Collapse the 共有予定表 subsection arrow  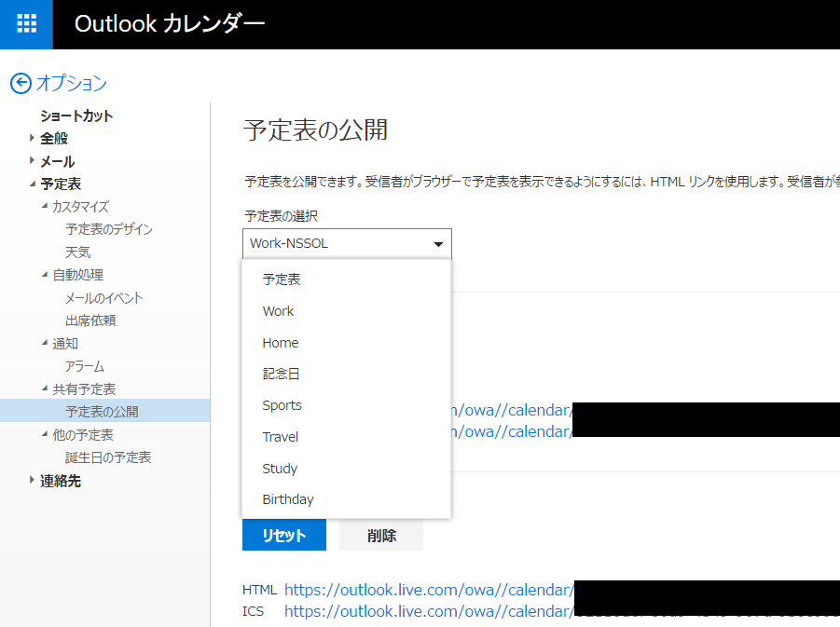45,388
